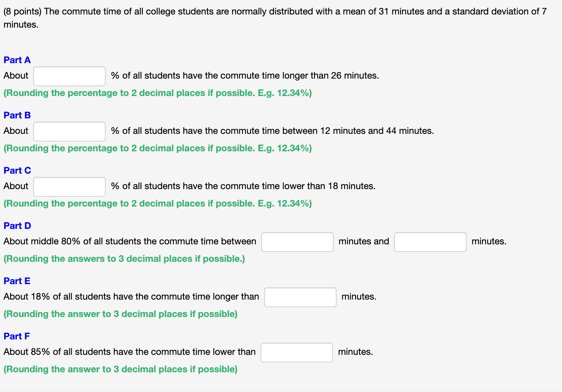This screenshot has width=562, height=392.
Task: Click the rounding hint text under Part B
Action: 157,148
